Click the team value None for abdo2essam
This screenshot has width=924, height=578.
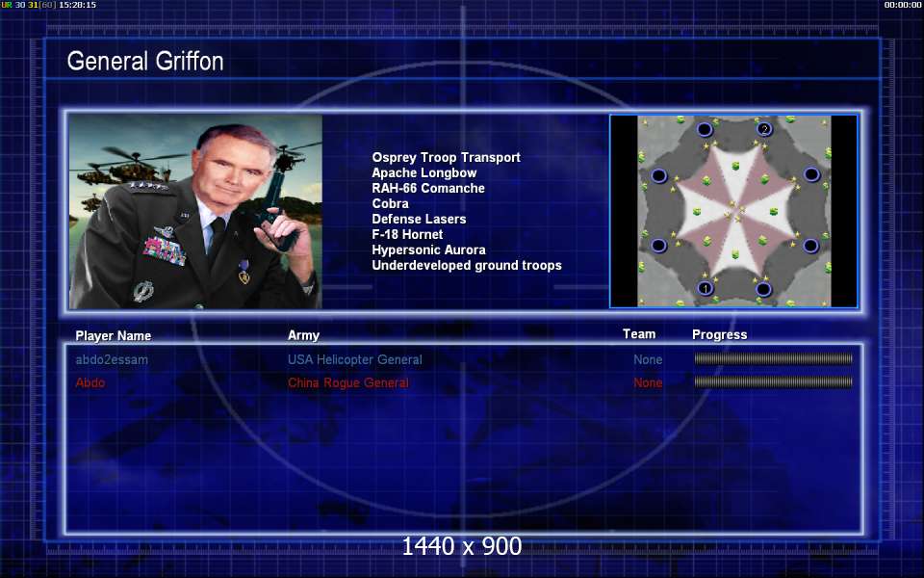click(x=648, y=359)
